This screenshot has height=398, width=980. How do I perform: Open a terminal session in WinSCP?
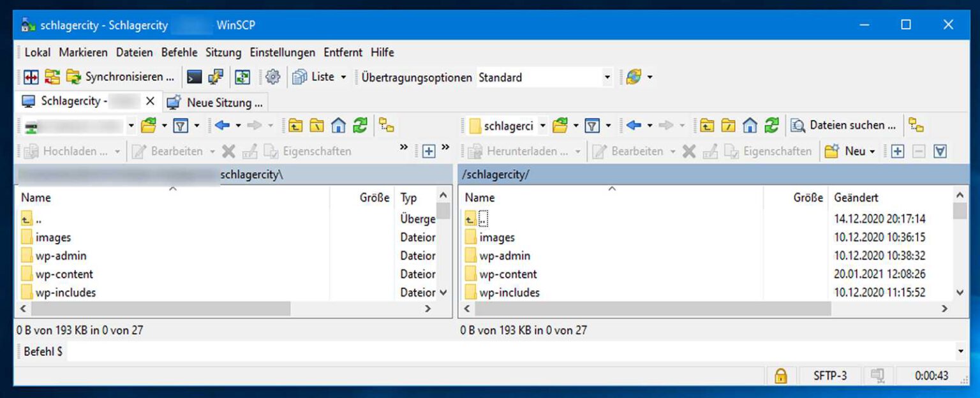coord(193,77)
